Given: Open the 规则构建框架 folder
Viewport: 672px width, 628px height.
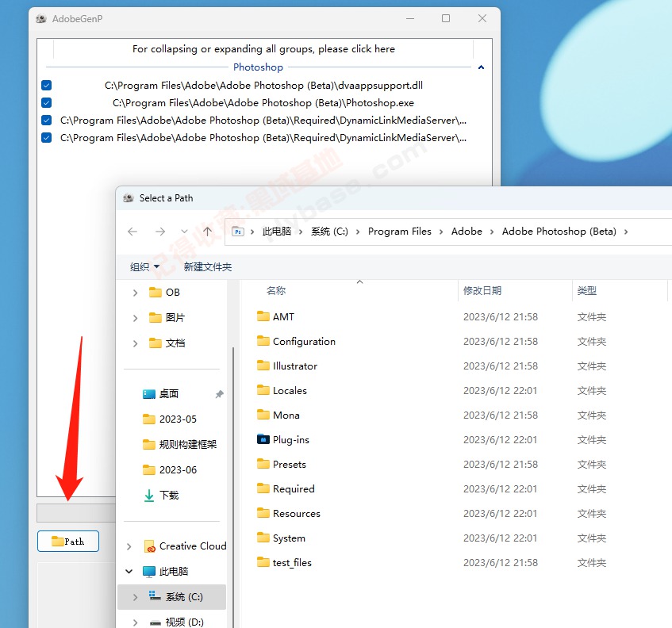Looking at the screenshot, I should pos(188,444).
